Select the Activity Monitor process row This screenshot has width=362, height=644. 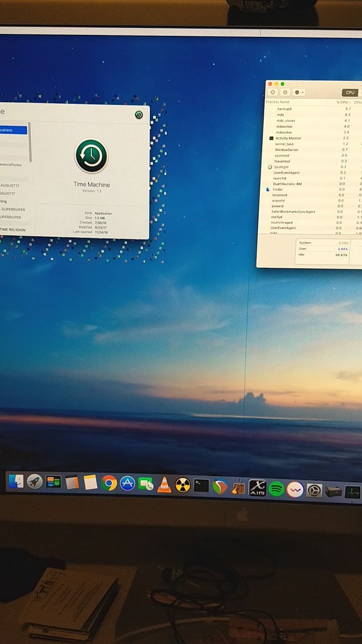pyautogui.click(x=314, y=138)
